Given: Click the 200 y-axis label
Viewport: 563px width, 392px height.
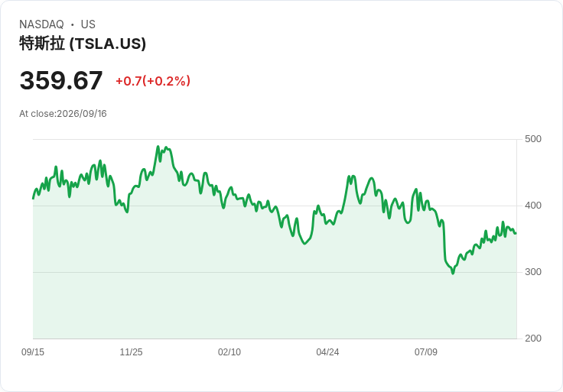Looking at the screenshot, I should pos(533,339).
